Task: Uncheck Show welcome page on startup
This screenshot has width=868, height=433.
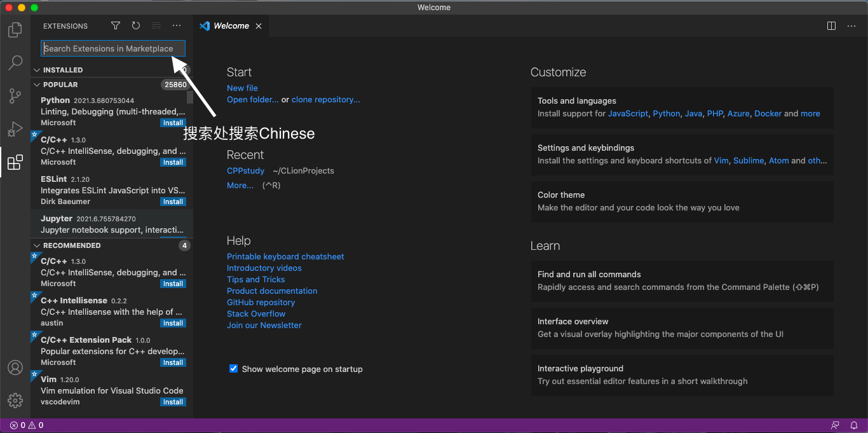Action: click(x=233, y=368)
